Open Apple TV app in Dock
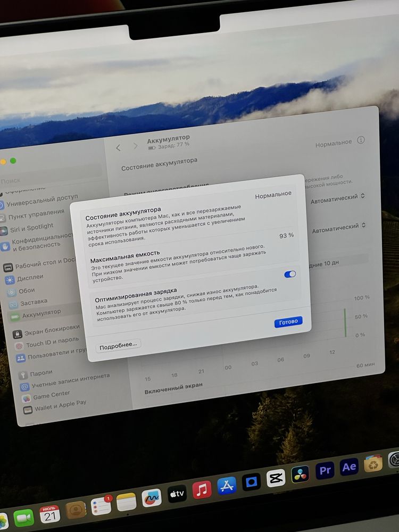399x532 pixels. [x=177, y=494]
